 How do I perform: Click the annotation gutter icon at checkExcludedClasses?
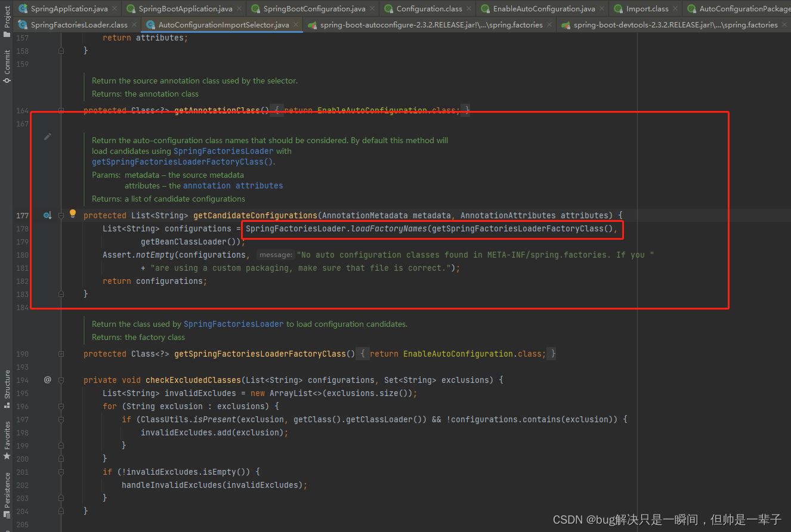click(x=48, y=380)
